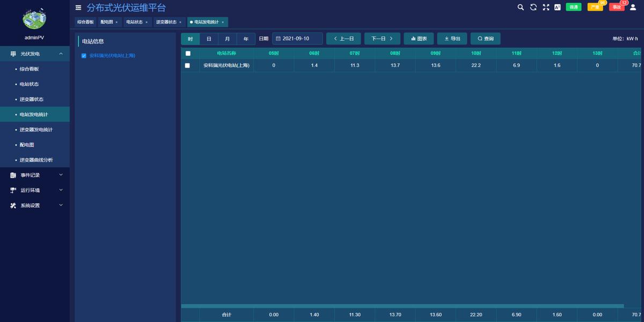Click the search magnifier icon in header
The height and width of the screenshot is (322, 644).
pyautogui.click(x=520, y=8)
